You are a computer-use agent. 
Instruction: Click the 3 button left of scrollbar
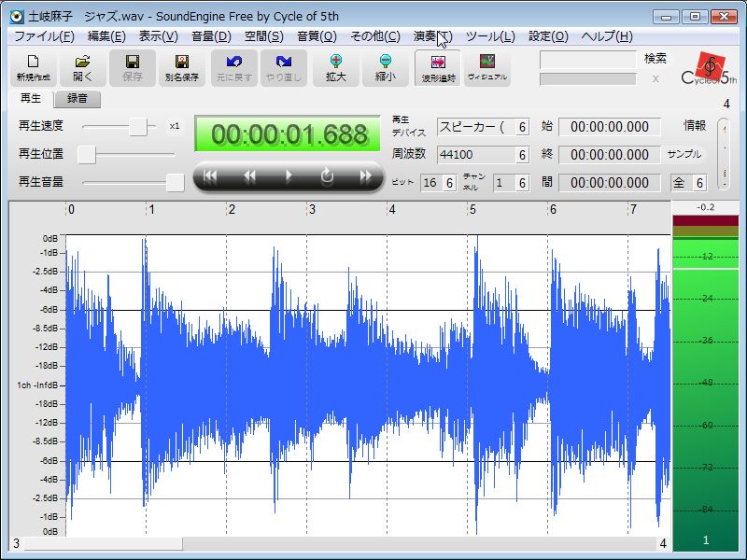tap(16, 544)
